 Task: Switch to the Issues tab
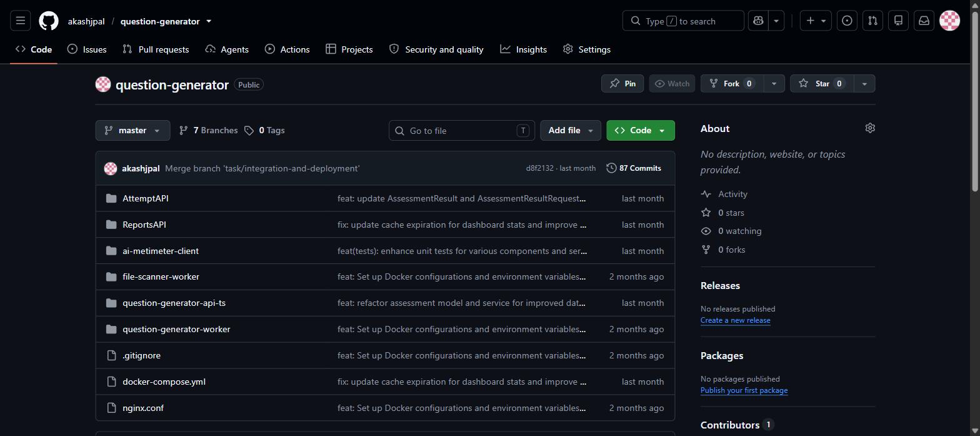(87, 49)
